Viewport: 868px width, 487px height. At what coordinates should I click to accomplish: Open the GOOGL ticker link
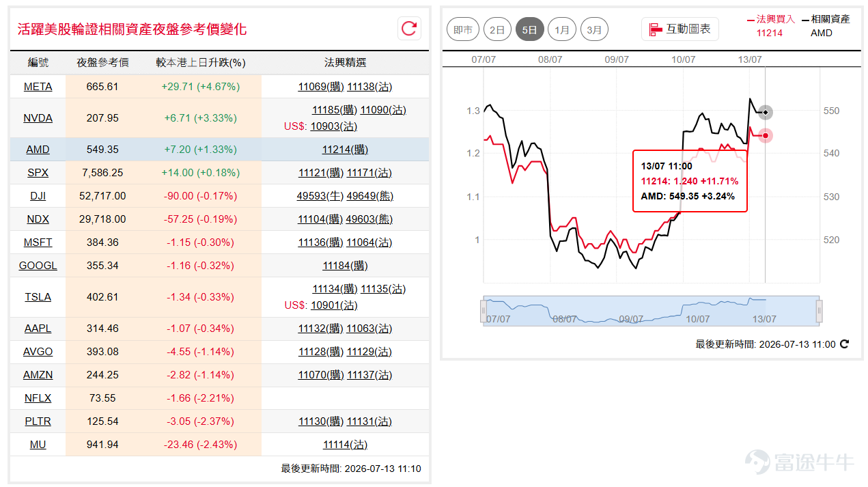click(x=38, y=266)
